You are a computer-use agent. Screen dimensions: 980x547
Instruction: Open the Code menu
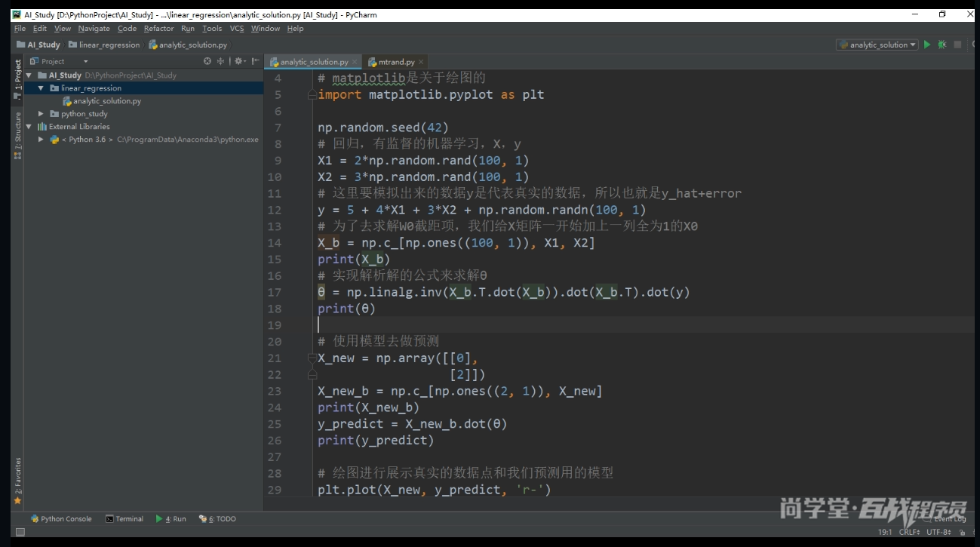127,29
